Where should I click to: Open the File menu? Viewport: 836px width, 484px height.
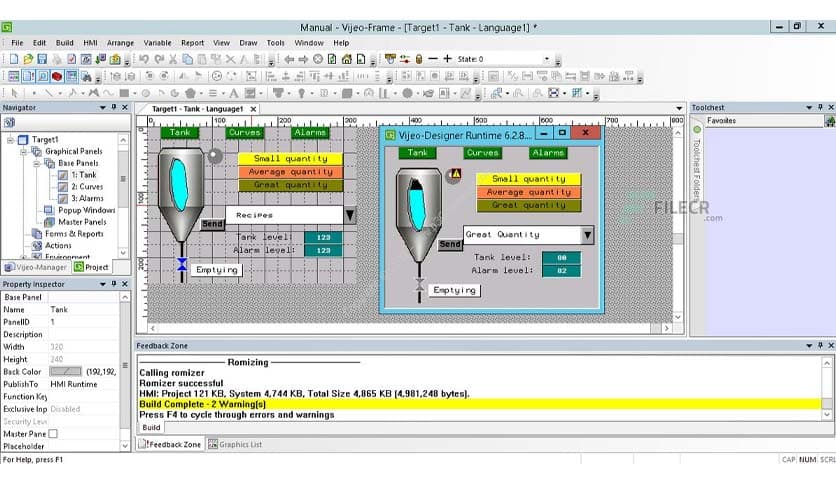17,43
